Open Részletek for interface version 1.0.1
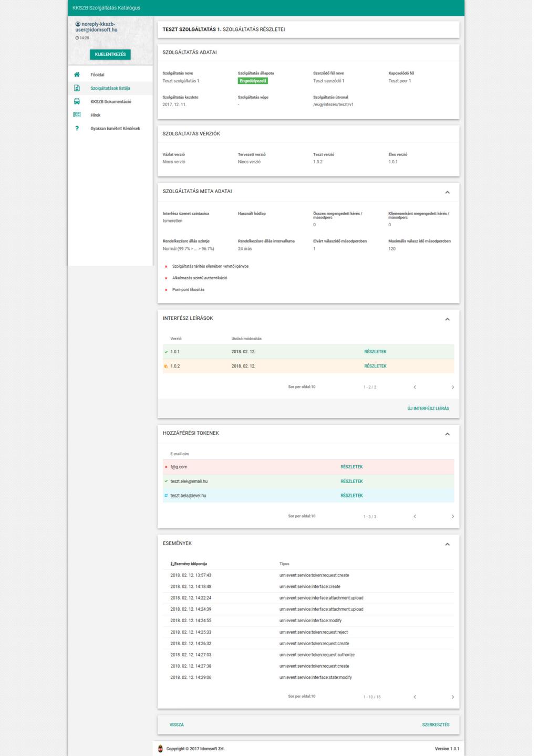Screen dimensions: 538x756 click(375, 352)
